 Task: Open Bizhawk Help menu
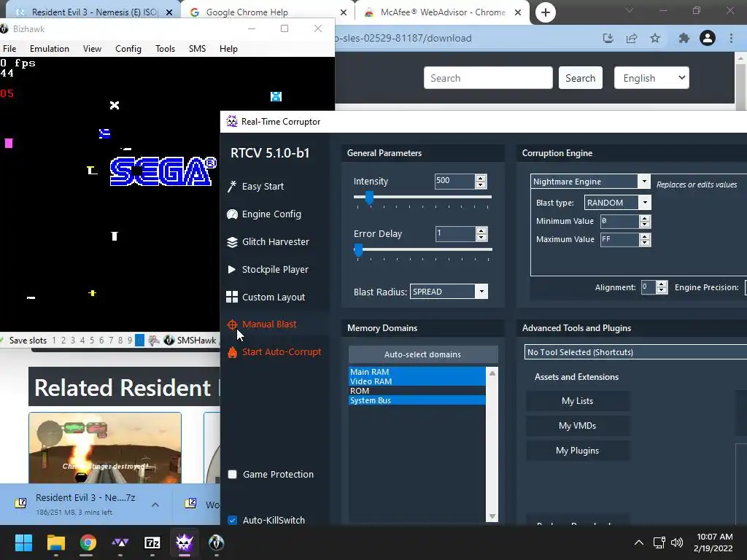click(x=228, y=49)
